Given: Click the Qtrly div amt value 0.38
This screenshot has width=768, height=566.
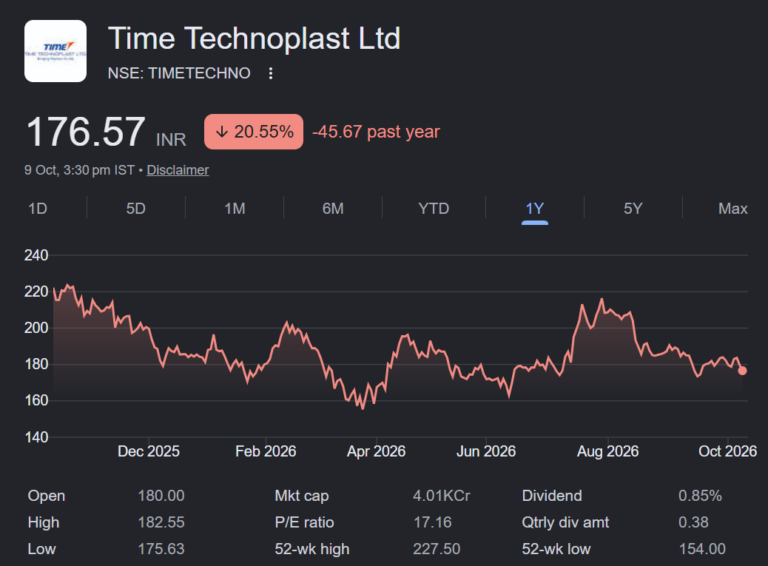Looking at the screenshot, I should click(x=693, y=522).
